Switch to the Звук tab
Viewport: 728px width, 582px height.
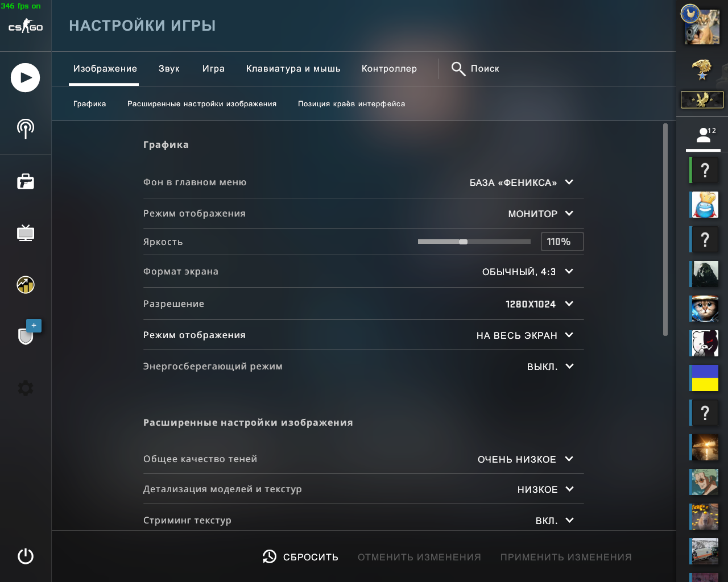169,69
